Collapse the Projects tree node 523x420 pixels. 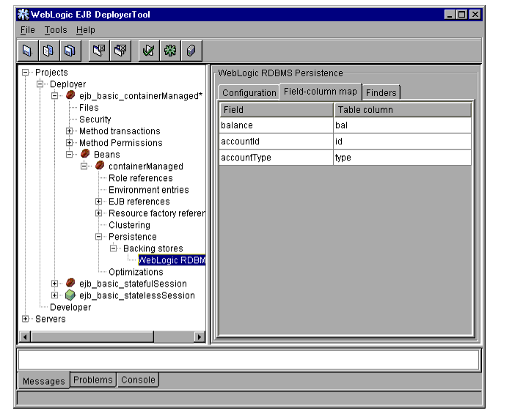click(26, 73)
